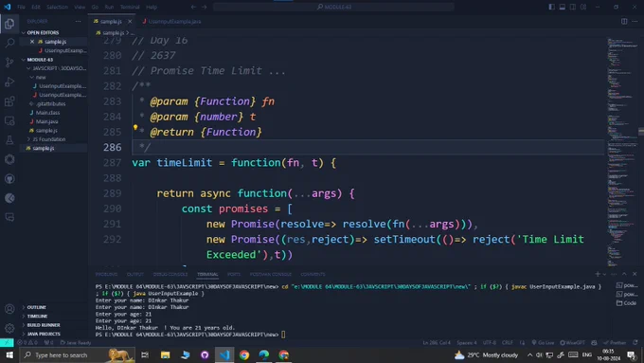Image resolution: width=644 pixels, height=363 pixels.
Task: Click the Prettier status bar item
Action: tap(615, 342)
